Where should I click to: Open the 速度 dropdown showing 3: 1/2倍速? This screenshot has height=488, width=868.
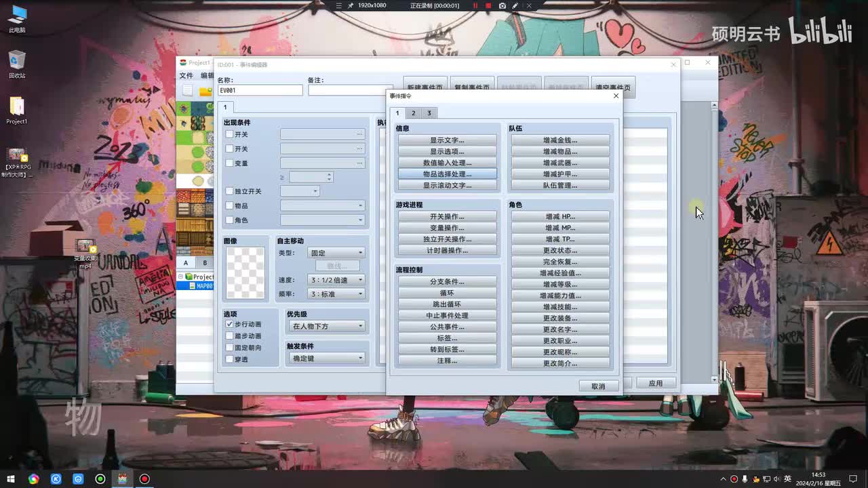click(336, 280)
